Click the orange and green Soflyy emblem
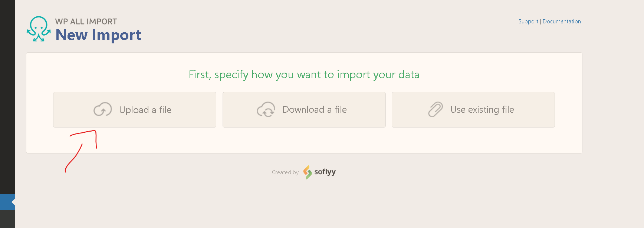The height and width of the screenshot is (228, 644). coord(308,172)
